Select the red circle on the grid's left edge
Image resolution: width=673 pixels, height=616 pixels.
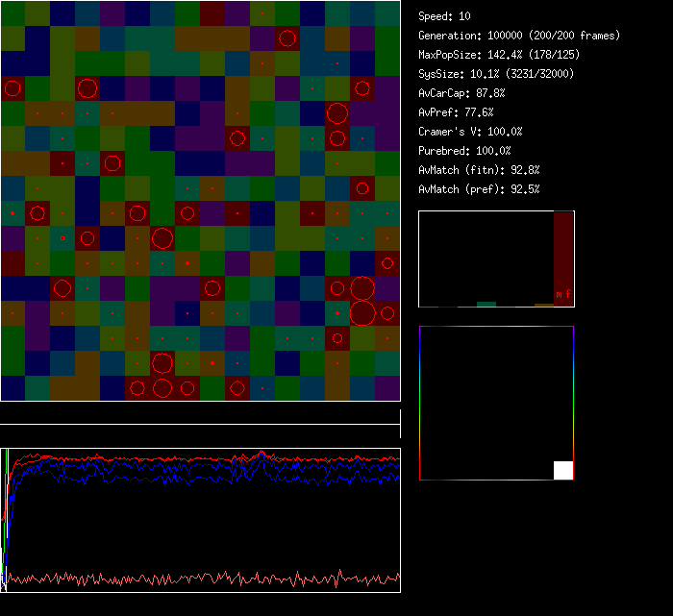coord(12,89)
